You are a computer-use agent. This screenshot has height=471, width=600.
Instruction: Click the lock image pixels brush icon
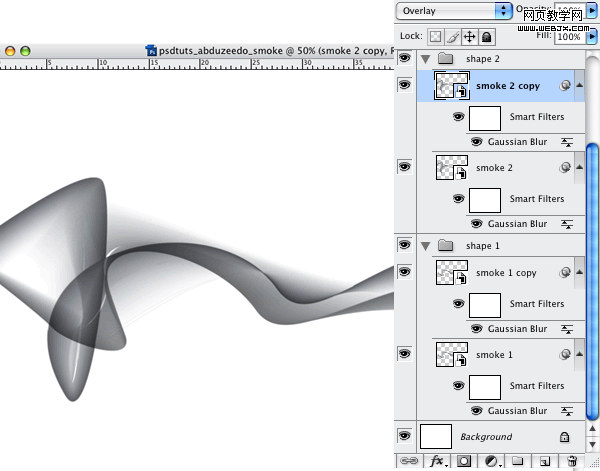point(452,36)
